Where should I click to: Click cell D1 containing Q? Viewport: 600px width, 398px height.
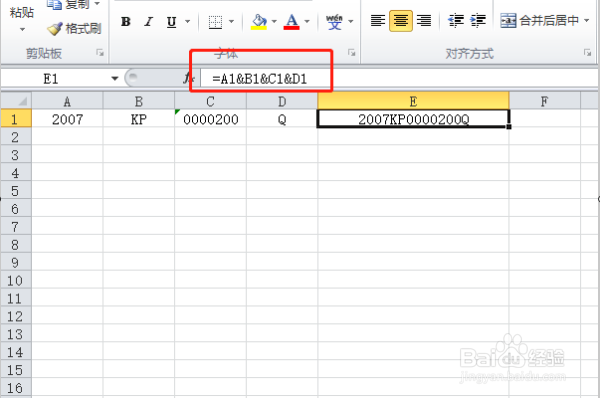coord(282,119)
